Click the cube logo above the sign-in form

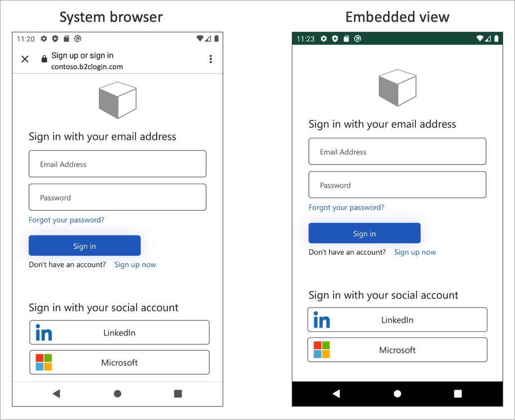(x=118, y=100)
